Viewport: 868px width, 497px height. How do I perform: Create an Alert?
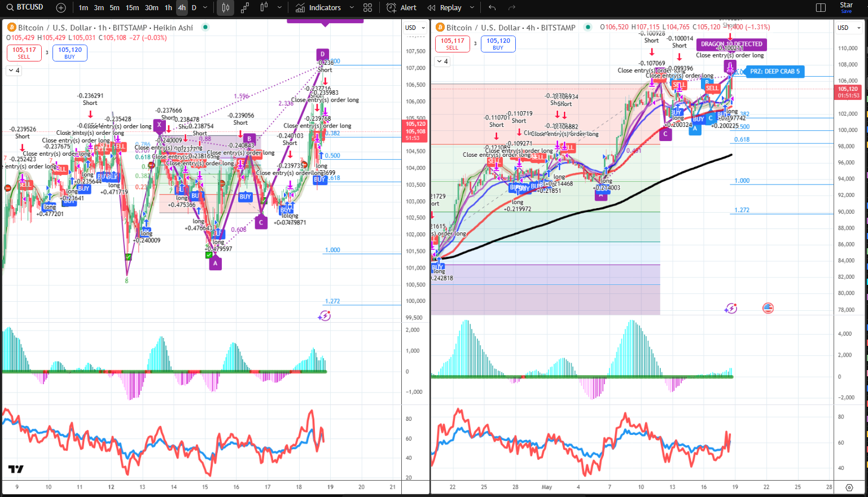(402, 8)
